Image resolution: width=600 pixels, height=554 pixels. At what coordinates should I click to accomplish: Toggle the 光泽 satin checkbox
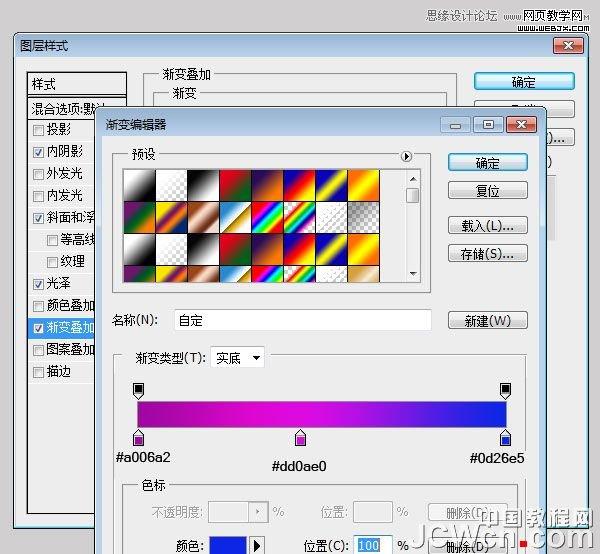(x=38, y=284)
